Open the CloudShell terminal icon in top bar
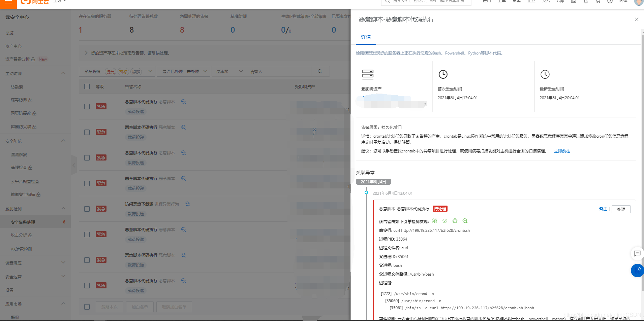 [x=573, y=2]
